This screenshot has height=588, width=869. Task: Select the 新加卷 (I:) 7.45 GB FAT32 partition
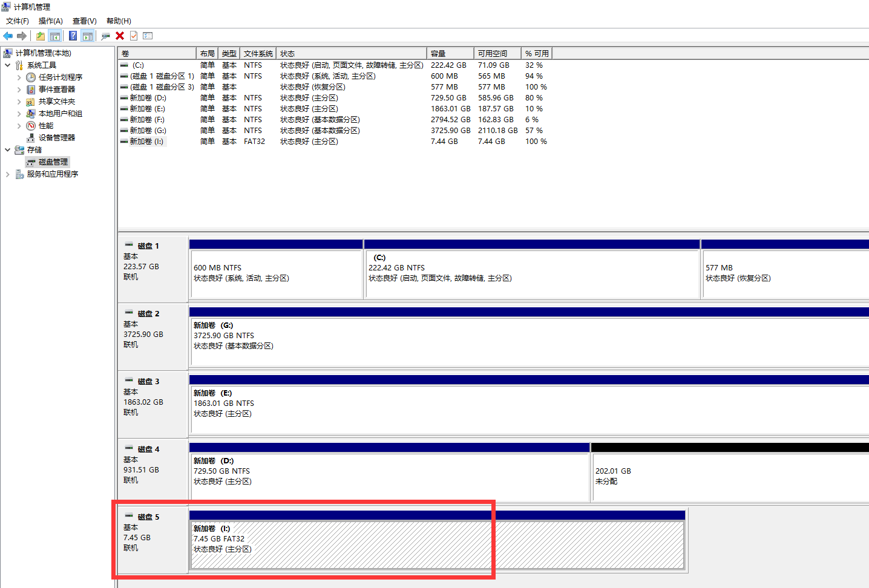[437, 540]
